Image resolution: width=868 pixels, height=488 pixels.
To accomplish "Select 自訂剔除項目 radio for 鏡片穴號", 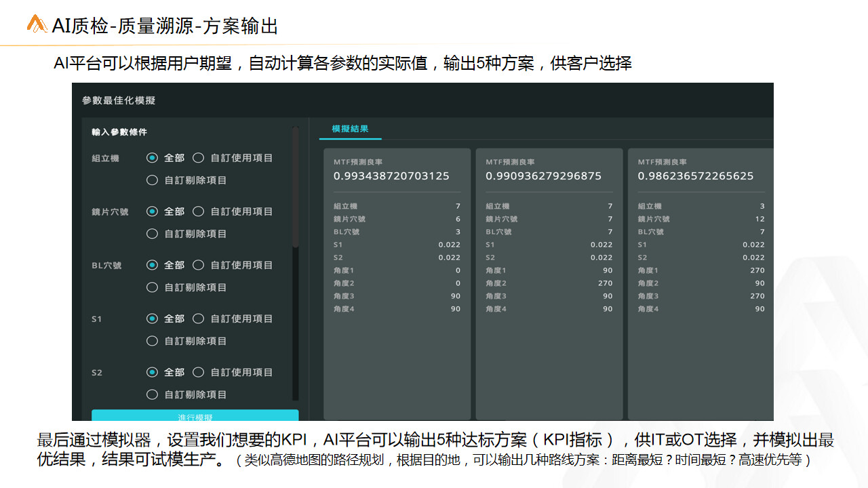I will pos(152,234).
